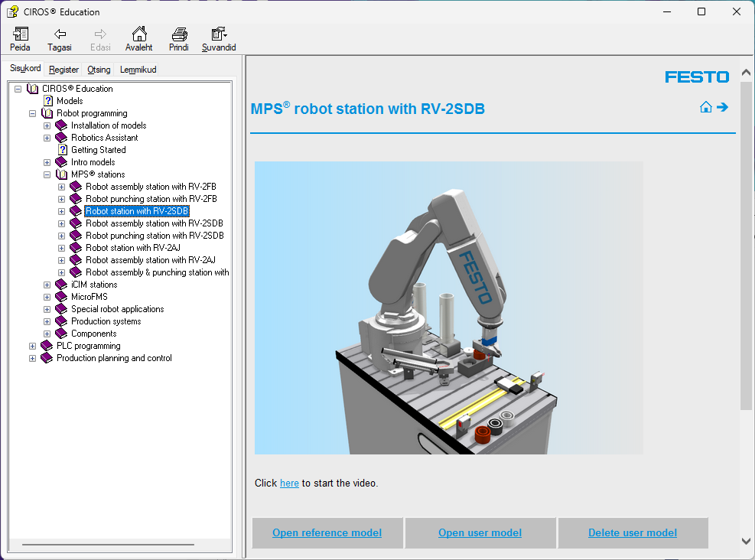
Task: Expand the PLC programming node
Action: pos(33,347)
